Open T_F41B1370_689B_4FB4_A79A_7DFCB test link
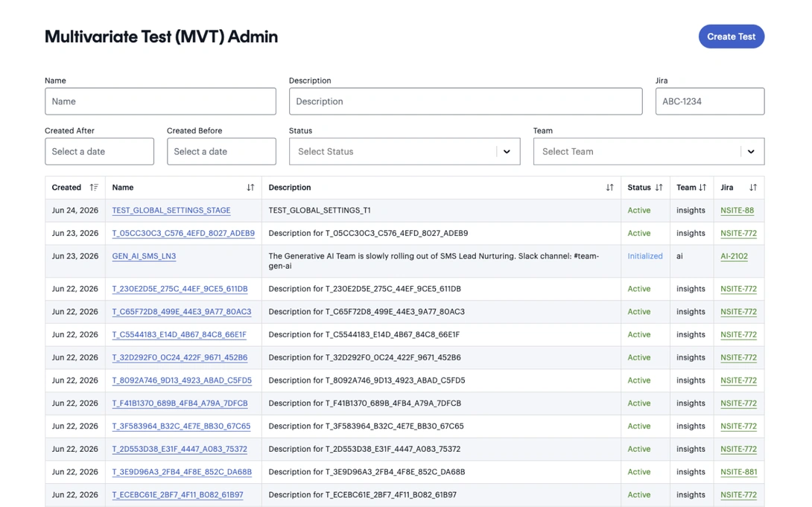This screenshot has width=812, height=507. [x=180, y=403]
